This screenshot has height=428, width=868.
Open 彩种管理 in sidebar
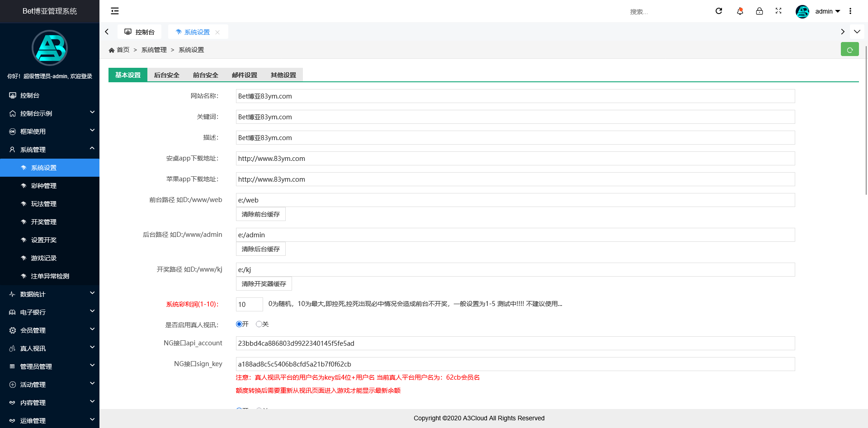[50, 186]
